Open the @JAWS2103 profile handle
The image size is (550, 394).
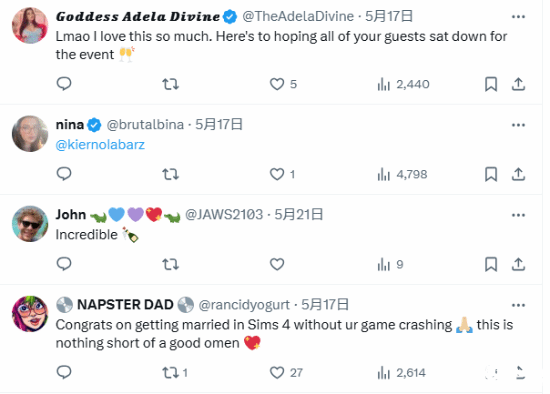point(224,214)
